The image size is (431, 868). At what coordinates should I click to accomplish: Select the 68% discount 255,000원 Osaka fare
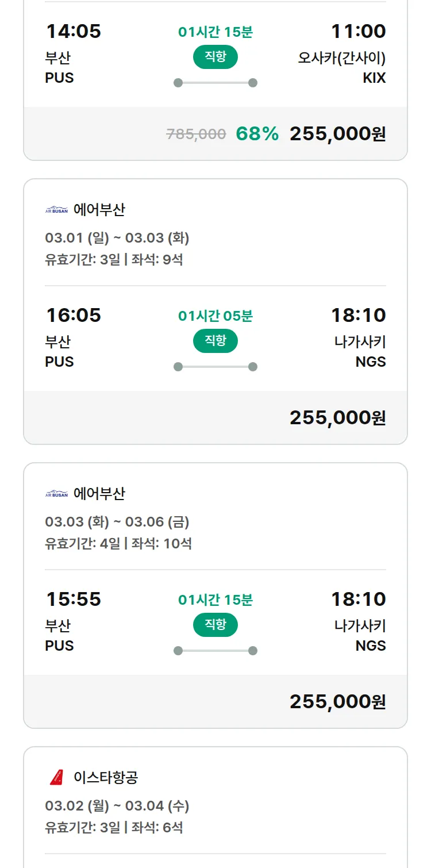(337, 134)
